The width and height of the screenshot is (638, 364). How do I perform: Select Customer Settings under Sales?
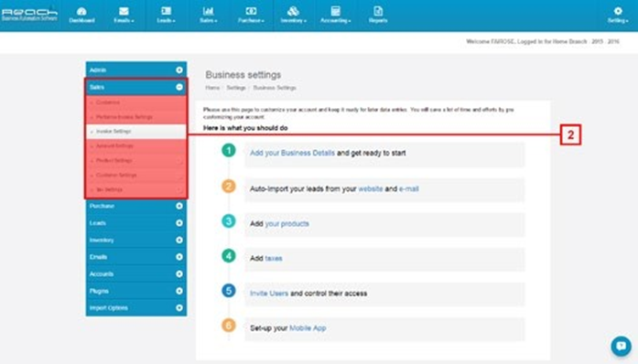click(x=136, y=176)
